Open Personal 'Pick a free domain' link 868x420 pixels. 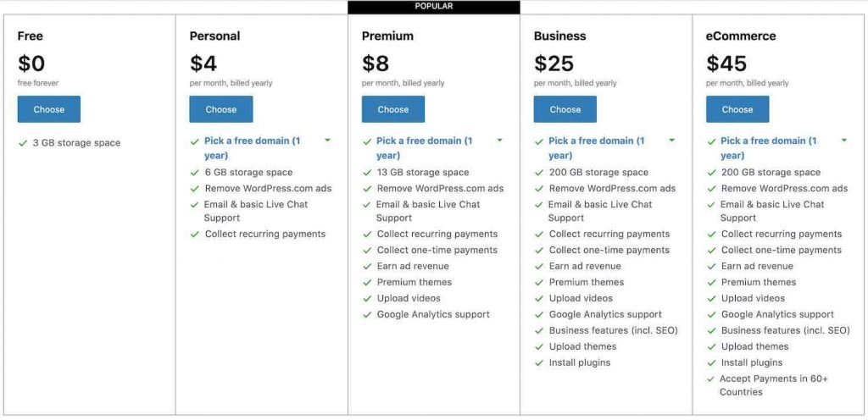252,148
